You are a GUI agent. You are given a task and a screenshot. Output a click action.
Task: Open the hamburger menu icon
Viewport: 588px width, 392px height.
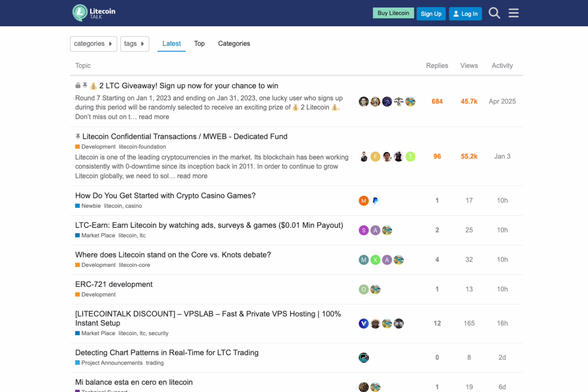click(513, 13)
